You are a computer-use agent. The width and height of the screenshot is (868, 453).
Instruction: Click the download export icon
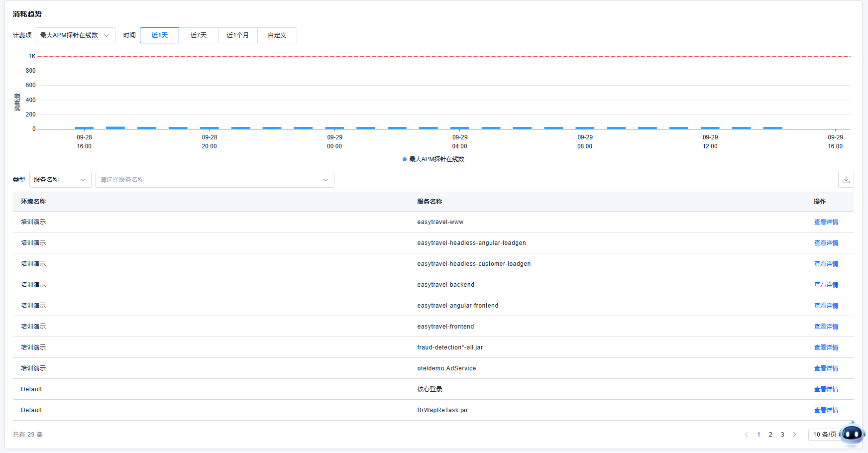846,180
